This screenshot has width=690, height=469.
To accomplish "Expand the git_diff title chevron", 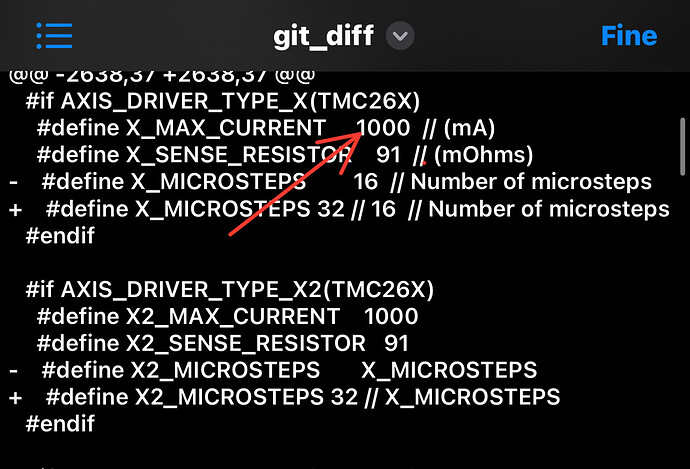I will click(400, 36).
